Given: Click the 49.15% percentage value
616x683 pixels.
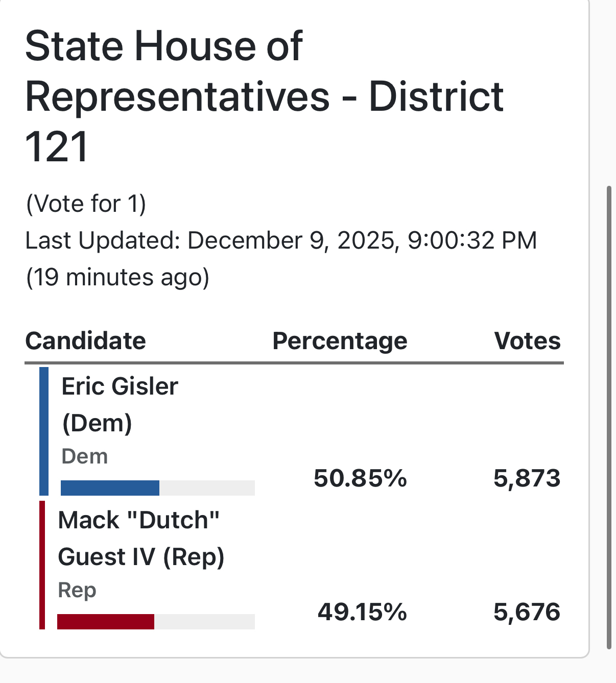Looking at the screenshot, I should [x=362, y=612].
